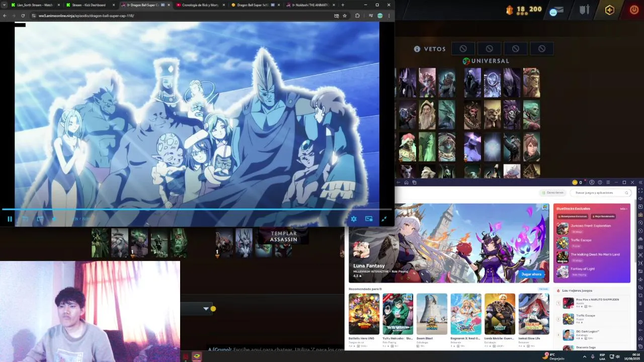Toggle BlueStacks fullscreen sidebar icon
The height and width of the screenshot is (362, 644).
(640, 190)
